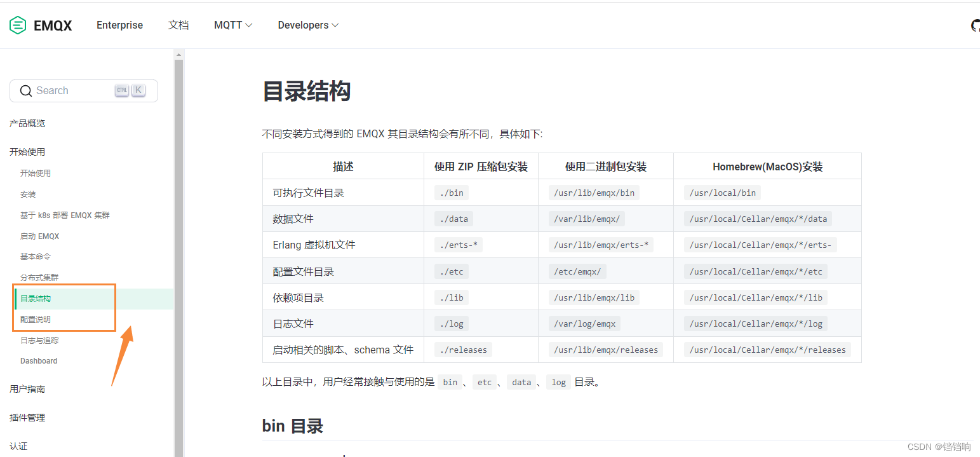Open the Dashboard sidebar page

39,361
